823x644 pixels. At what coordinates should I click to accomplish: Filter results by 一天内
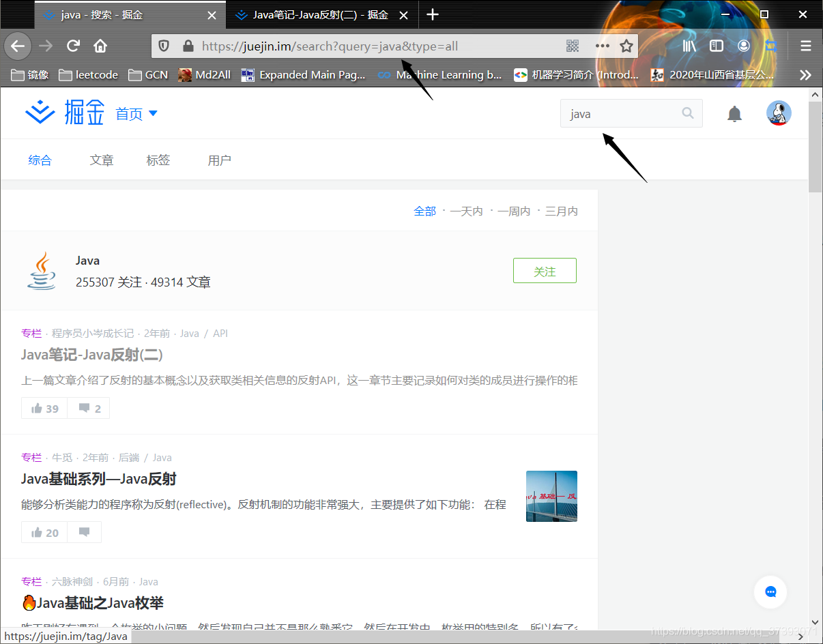click(x=467, y=211)
